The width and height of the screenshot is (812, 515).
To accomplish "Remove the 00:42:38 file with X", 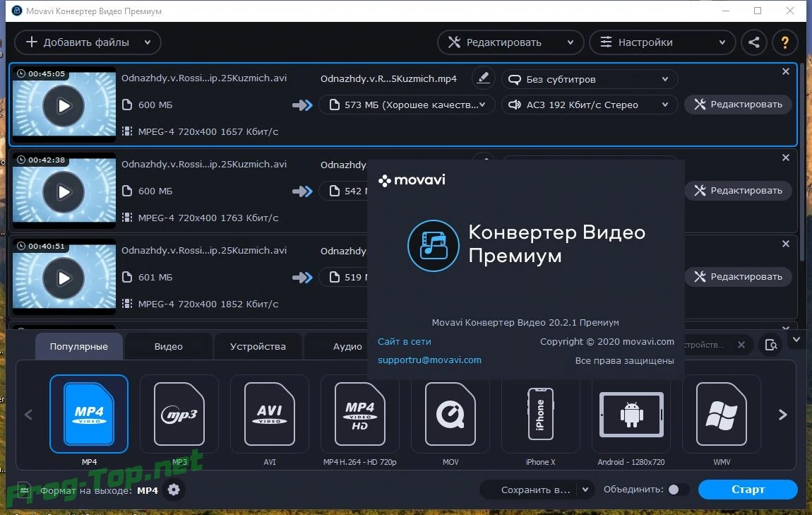I will 786,158.
